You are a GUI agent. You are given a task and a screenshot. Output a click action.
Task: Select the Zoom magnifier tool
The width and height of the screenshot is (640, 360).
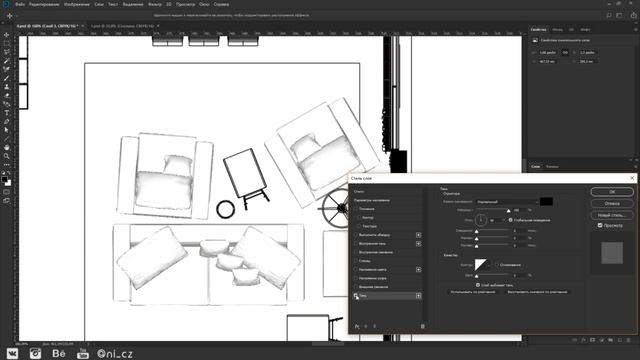click(x=7, y=156)
